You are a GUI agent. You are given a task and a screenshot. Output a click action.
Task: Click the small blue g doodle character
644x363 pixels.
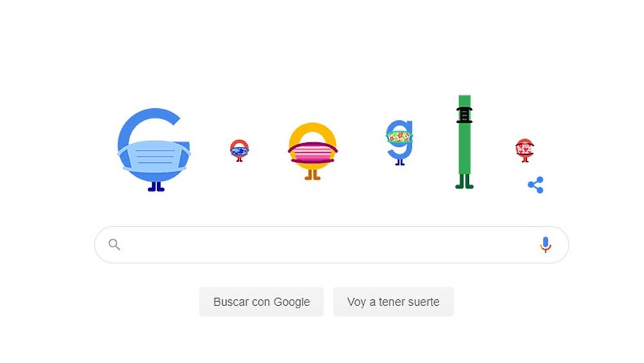tap(399, 142)
